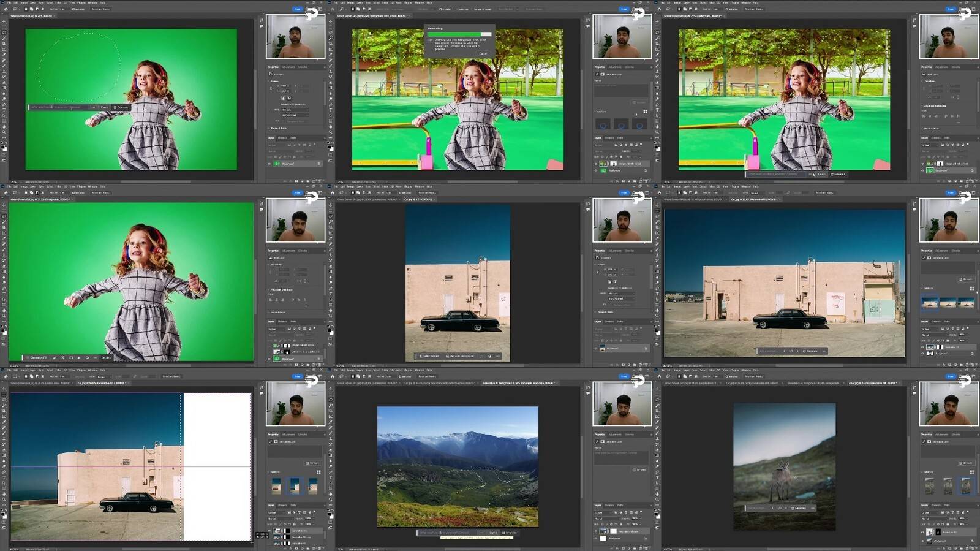Click Generate in the Properties panel of the wide car window
The image size is (980, 551).
click(967, 279)
